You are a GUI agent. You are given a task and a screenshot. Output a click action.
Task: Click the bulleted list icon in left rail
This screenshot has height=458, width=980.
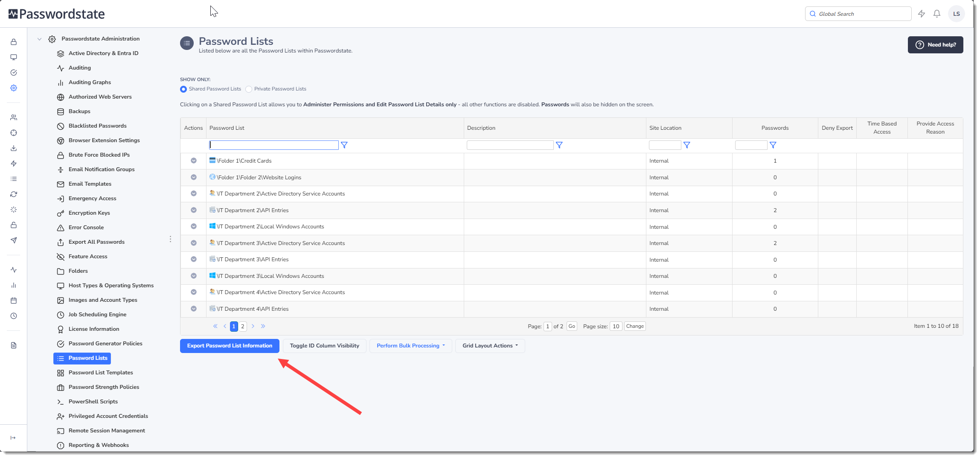pyautogui.click(x=14, y=179)
